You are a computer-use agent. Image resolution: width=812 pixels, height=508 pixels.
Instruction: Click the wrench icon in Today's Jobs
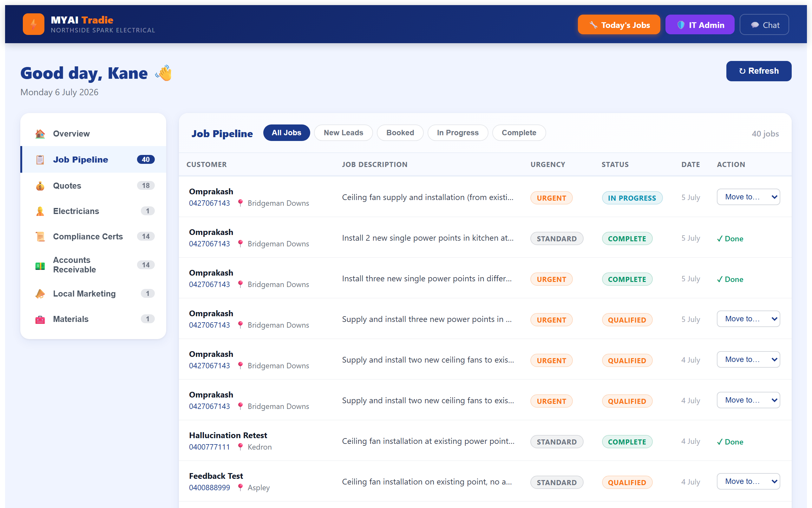pos(593,25)
